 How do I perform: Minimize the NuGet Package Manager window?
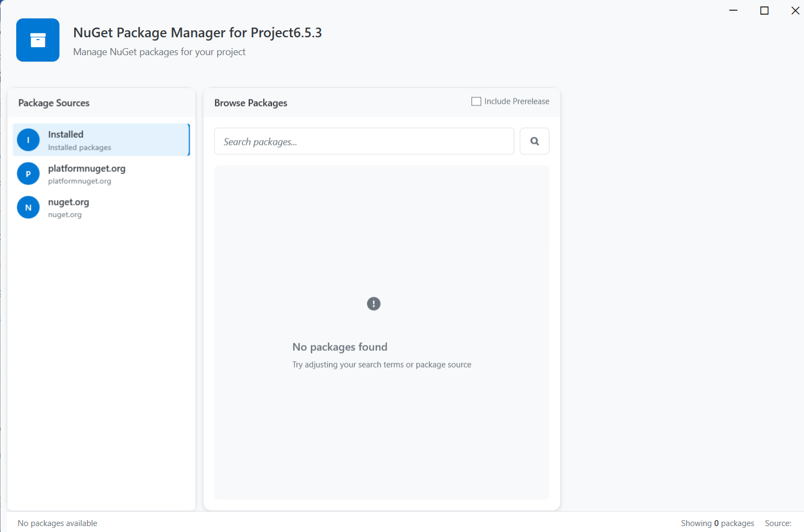click(x=733, y=10)
